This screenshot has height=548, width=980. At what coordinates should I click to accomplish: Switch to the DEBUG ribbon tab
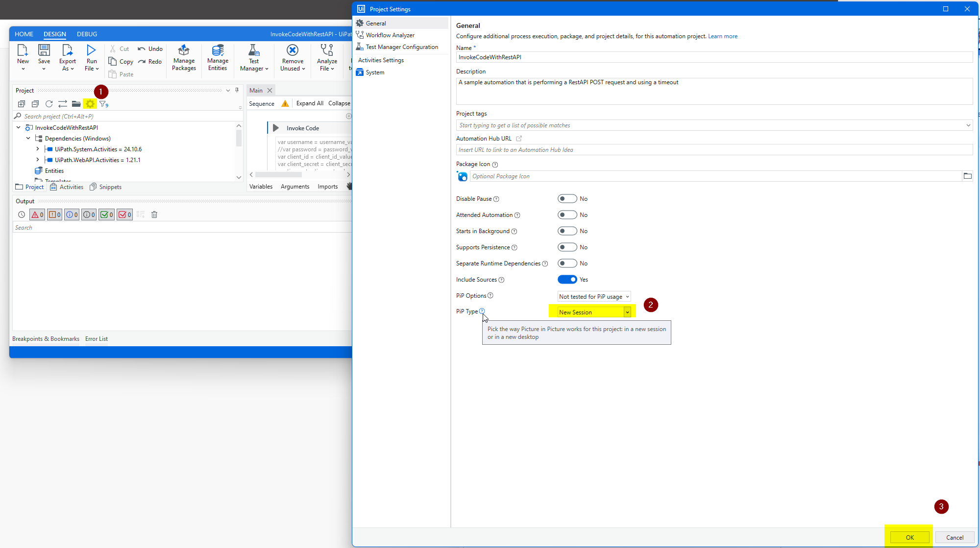pos(87,34)
